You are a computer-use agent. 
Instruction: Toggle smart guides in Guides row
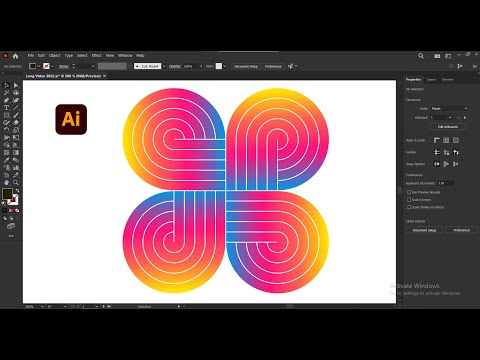point(456,152)
